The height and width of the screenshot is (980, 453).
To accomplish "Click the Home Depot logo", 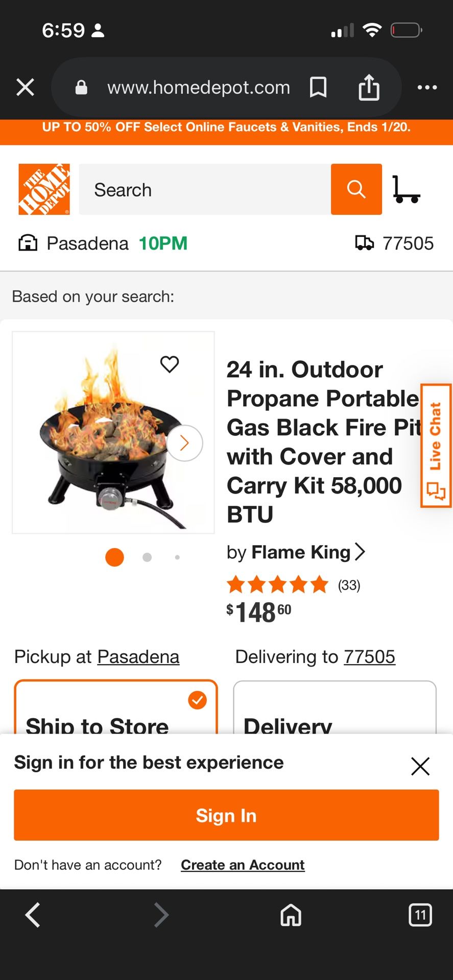I will coord(44,189).
